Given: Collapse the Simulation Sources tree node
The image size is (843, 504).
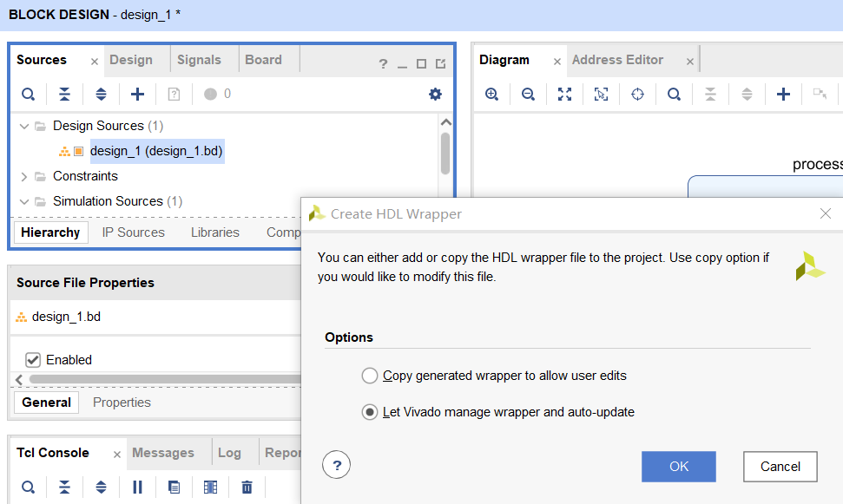Looking at the screenshot, I should tap(23, 201).
